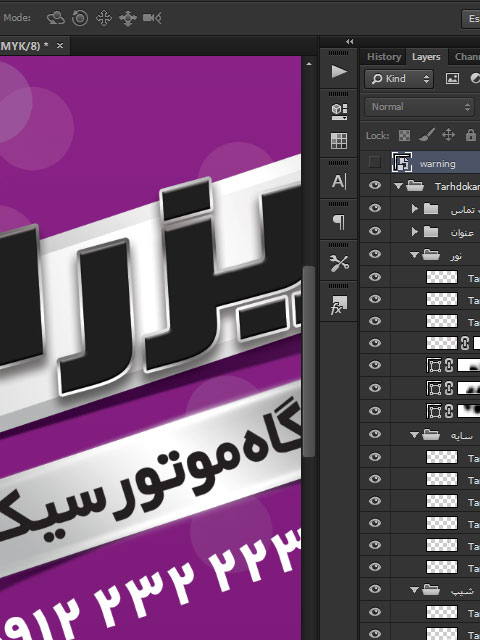Select the 3D rotate object mode icon
Image resolution: width=480 pixels, height=640 pixels.
click(x=56, y=18)
